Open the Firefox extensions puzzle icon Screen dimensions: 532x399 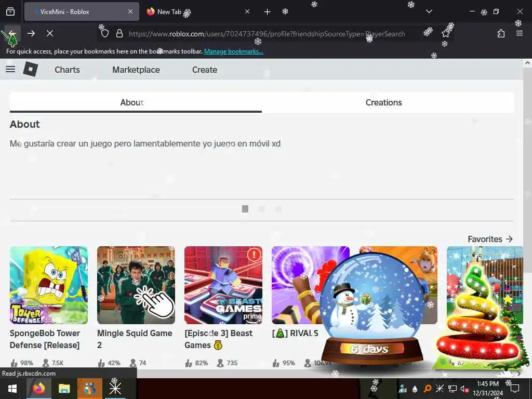click(501, 33)
